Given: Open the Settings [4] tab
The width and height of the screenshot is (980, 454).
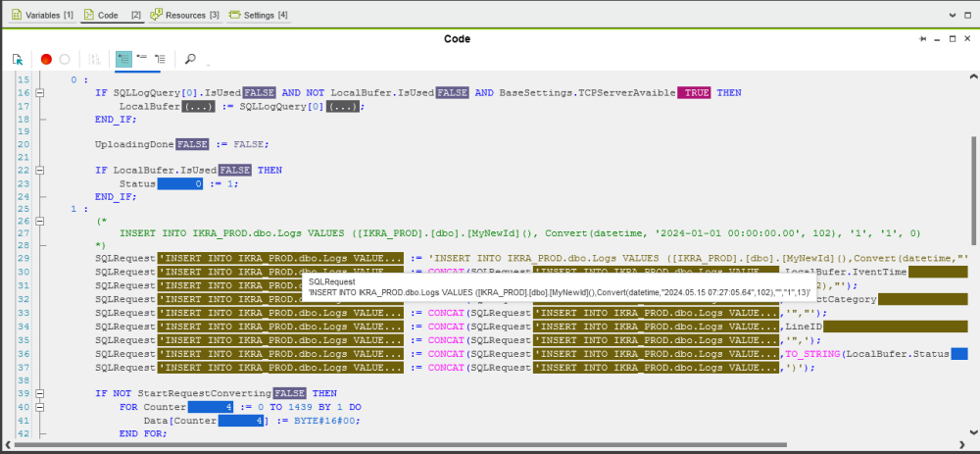Looking at the screenshot, I should [x=259, y=15].
